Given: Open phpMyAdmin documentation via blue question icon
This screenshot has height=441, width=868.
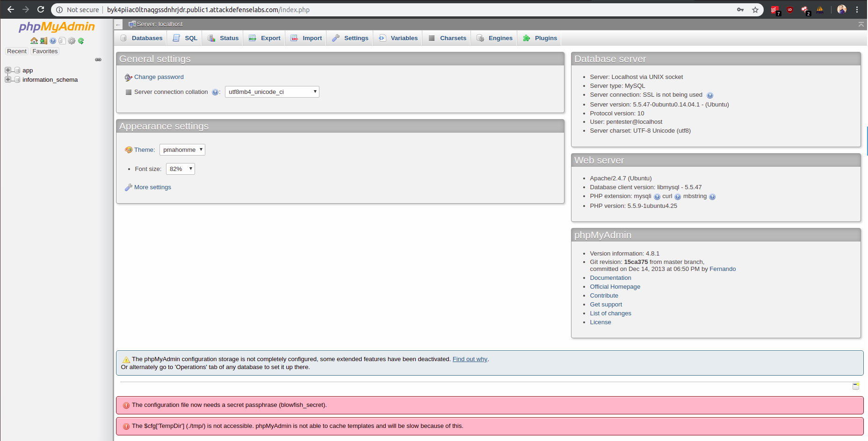Looking at the screenshot, I should click(53, 41).
